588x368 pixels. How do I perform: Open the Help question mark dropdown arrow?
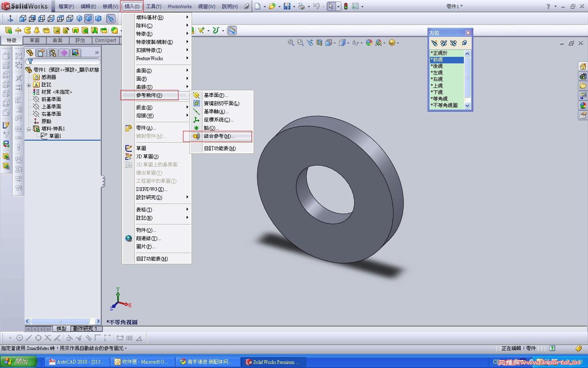pyautogui.click(x=555, y=7)
